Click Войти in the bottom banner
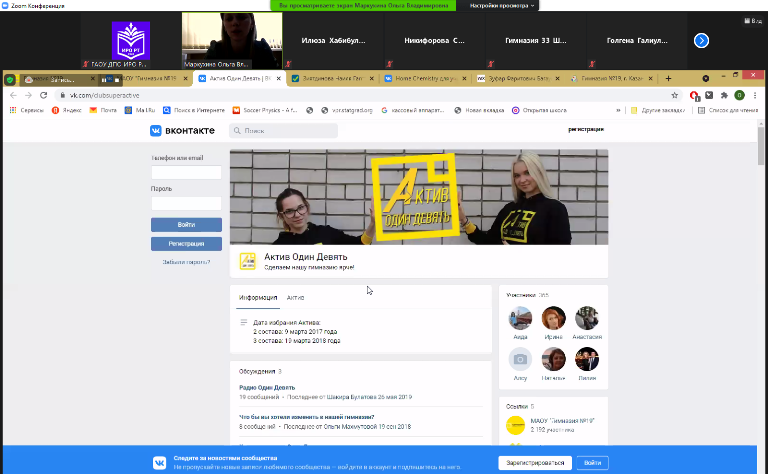Image resolution: width=768 pixels, height=474 pixels. 593,463
